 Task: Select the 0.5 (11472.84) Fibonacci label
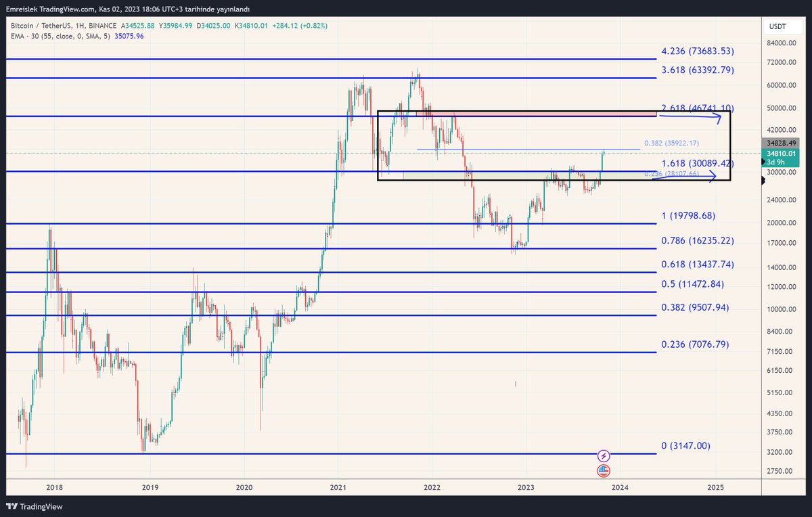coord(693,284)
